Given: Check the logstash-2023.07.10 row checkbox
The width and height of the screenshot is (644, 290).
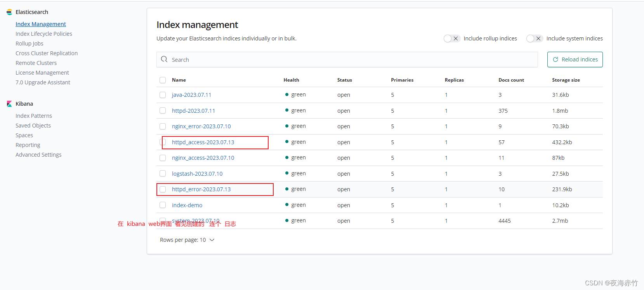Looking at the screenshot, I should point(163,174).
